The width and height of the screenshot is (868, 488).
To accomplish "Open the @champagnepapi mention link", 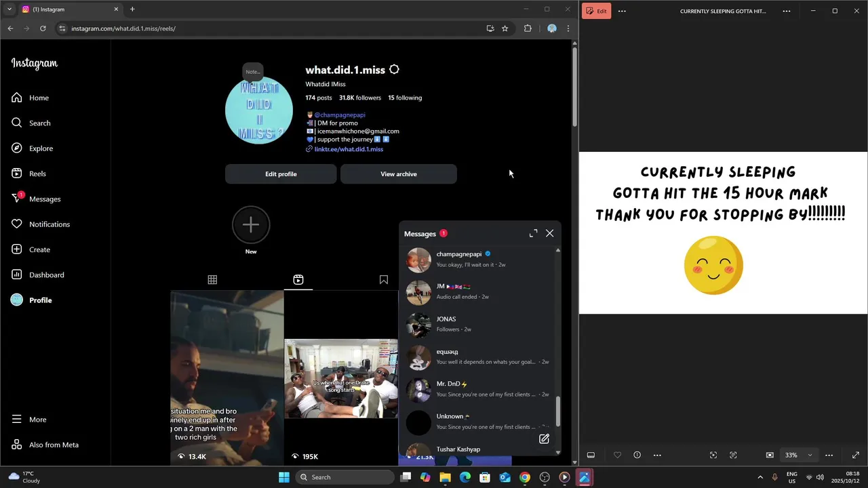I will pos(340,115).
